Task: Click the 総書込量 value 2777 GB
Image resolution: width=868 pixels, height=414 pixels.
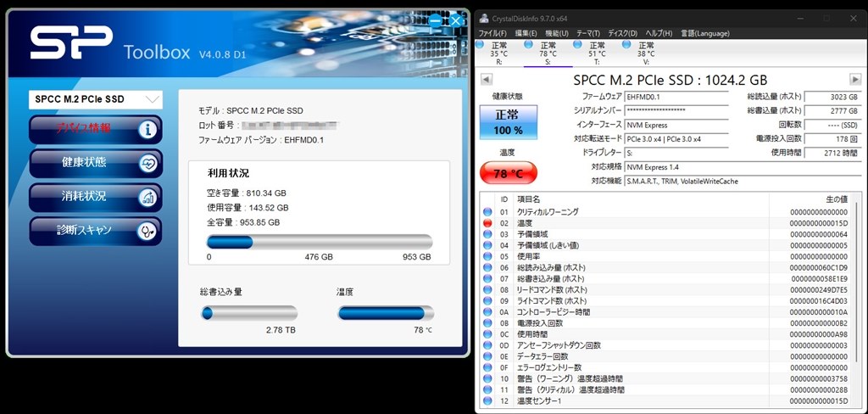Action: [x=832, y=111]
